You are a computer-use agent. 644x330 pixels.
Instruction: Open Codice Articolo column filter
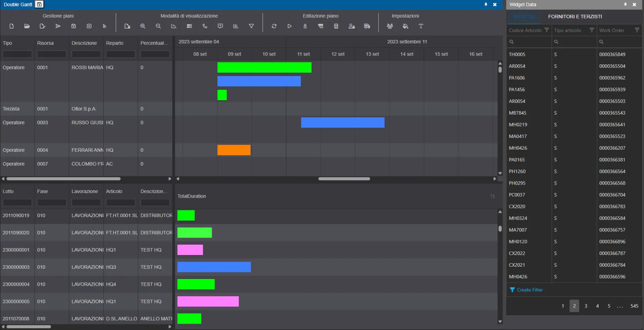tap(546, 30)
